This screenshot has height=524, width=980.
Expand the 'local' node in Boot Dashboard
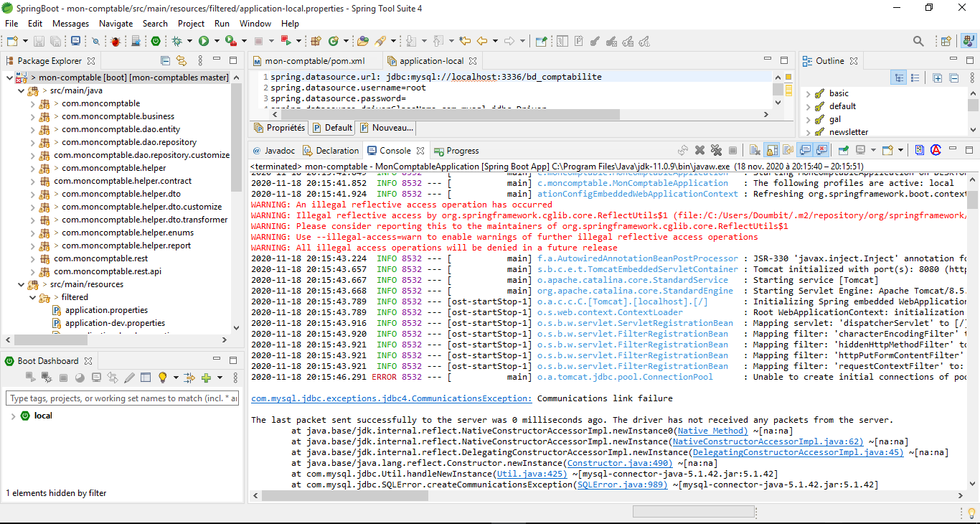coord(13,416)
